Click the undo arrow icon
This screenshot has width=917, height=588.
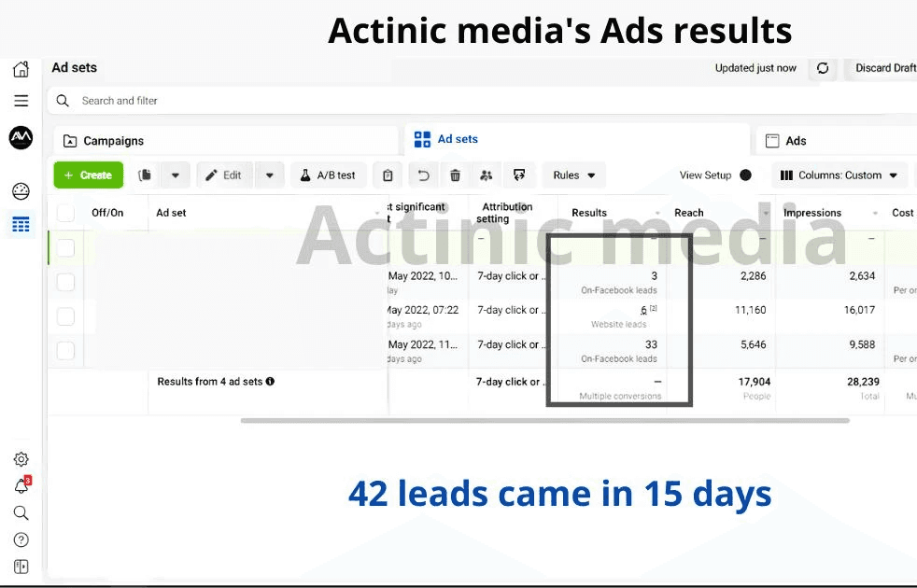point(423,175)
